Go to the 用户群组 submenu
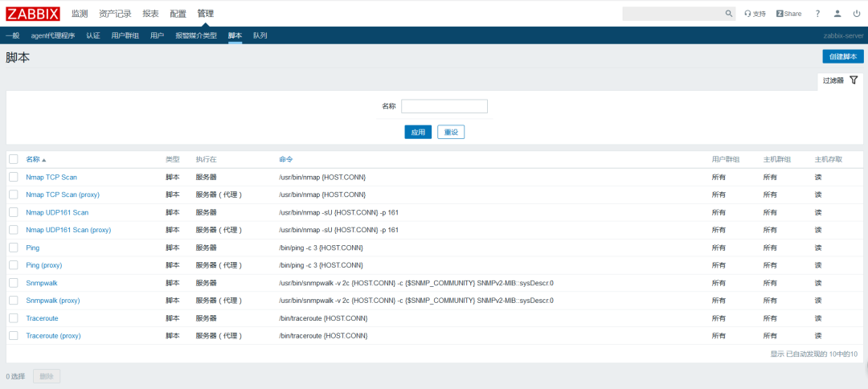 tap(125, 35)
